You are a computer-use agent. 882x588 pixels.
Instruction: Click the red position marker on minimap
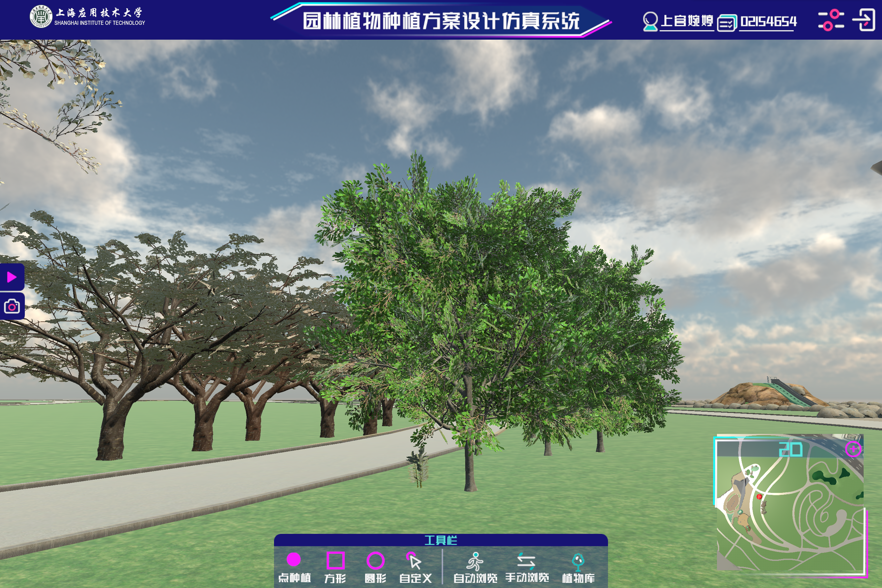tap(759, 496)
